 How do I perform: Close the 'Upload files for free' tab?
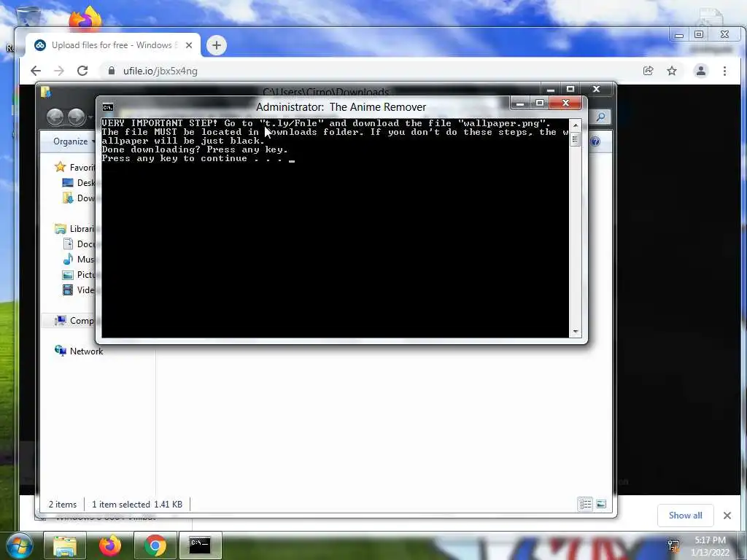pos(189,45)
